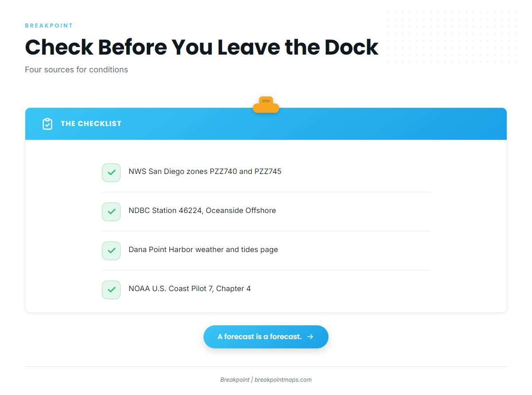Select the Oceanside Offshore station item text

[202, 210]
